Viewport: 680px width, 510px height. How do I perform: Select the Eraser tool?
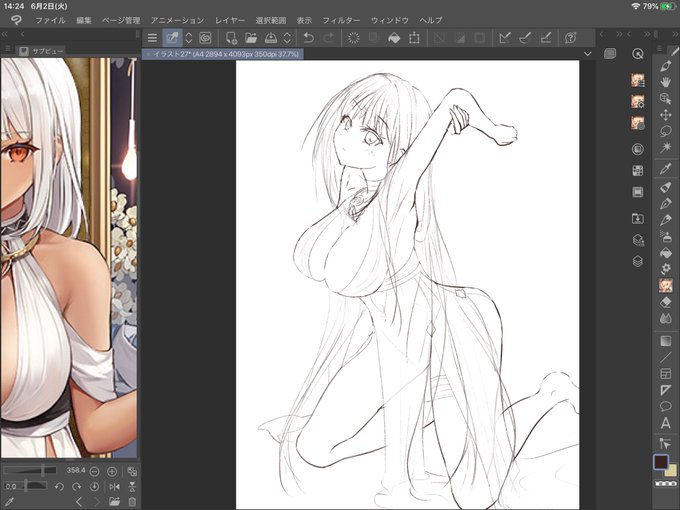pyautogui.click(x=666, y=302)
